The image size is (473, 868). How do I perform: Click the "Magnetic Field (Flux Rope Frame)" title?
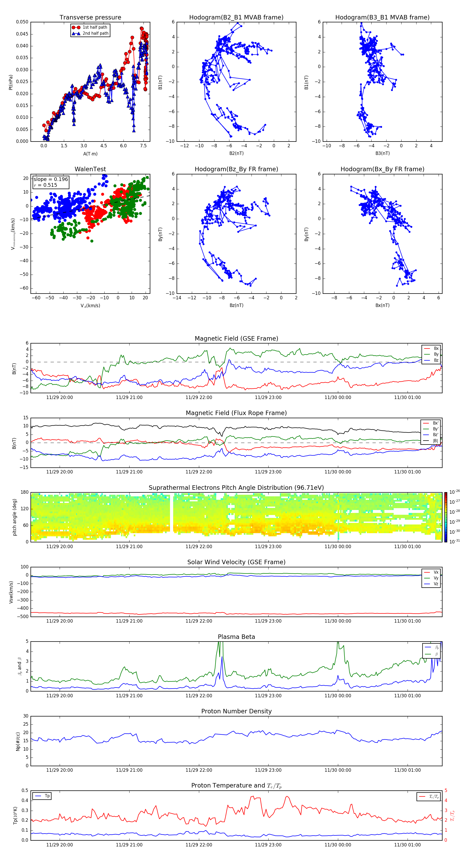pyautogui.click(x=236, y=413)
